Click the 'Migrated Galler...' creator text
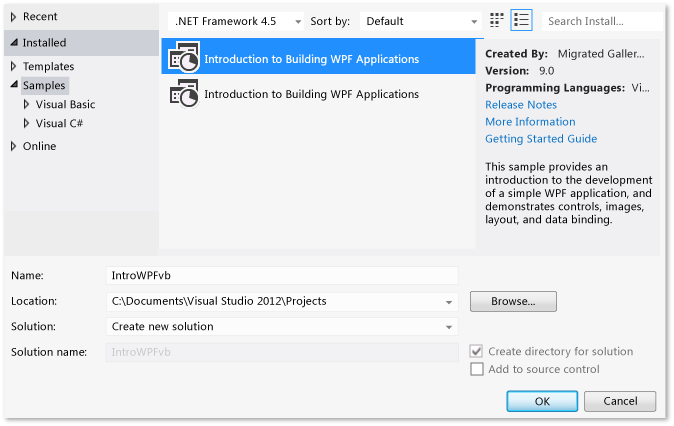 [x=601, y=54]
